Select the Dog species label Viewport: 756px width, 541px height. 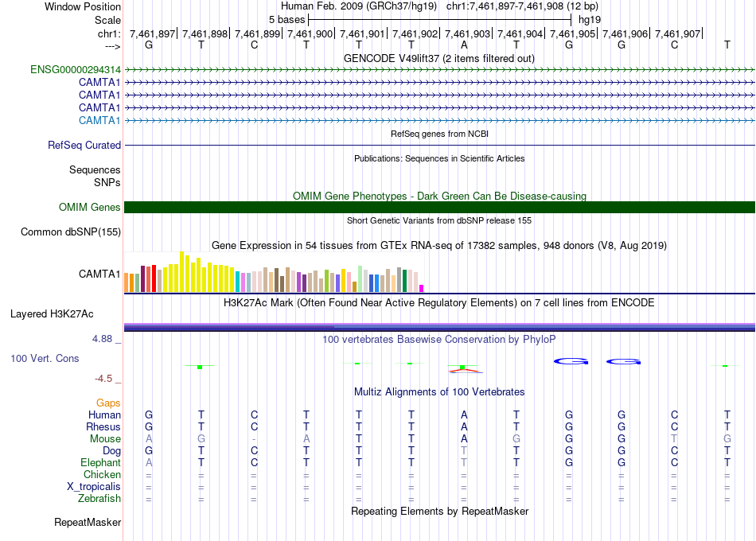[x=112, y=451]
